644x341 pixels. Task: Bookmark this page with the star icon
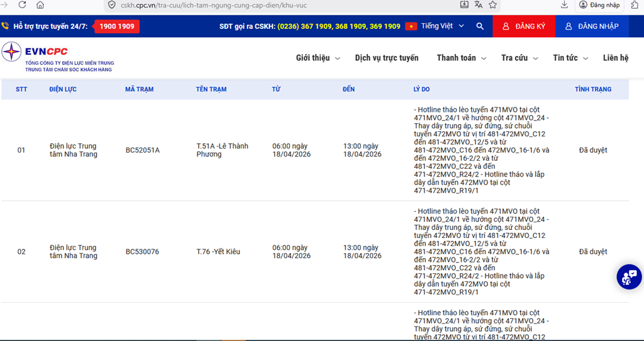point(493,5)
